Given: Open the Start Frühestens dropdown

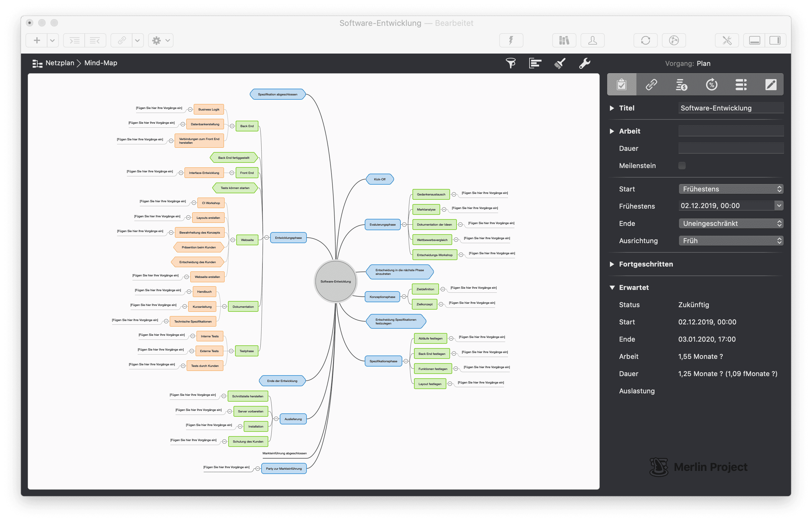Looking at the screenshot, I should [731, 189].
